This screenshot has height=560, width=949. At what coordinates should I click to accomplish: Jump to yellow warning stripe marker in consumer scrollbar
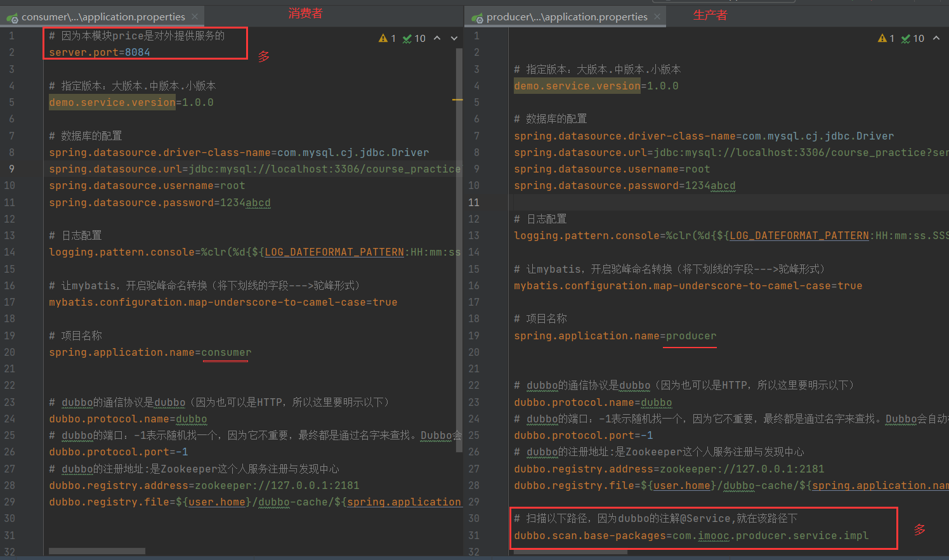tap(457, 100)
